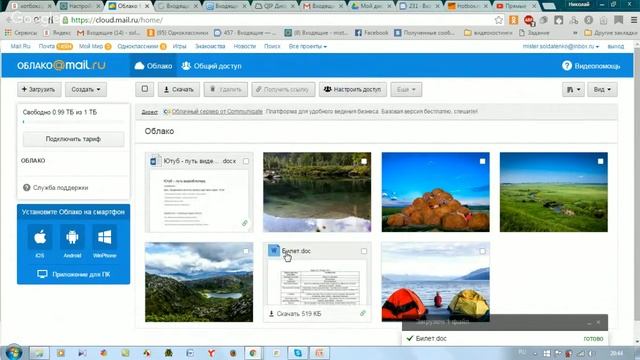The width and height of the screenshot is (640, 360).
Task: Click the Word icon of Ютуб docx file
Action: coord(155,161)
